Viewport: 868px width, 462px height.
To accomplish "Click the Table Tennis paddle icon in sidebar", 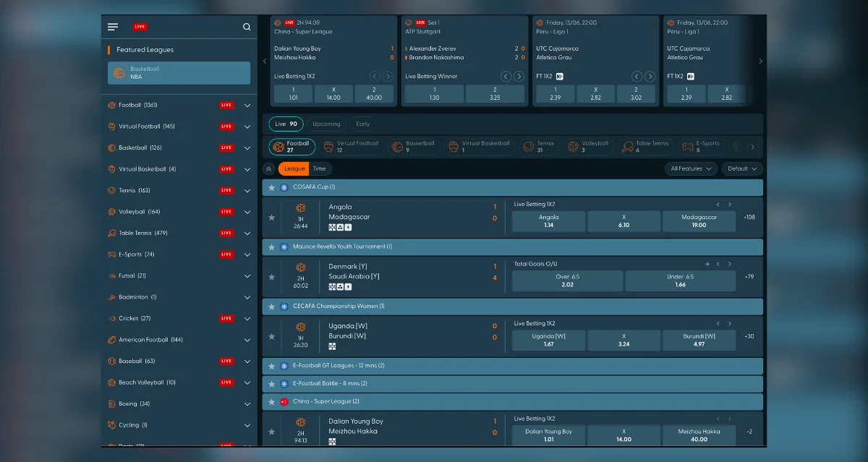I will click(x=112, y=233).
